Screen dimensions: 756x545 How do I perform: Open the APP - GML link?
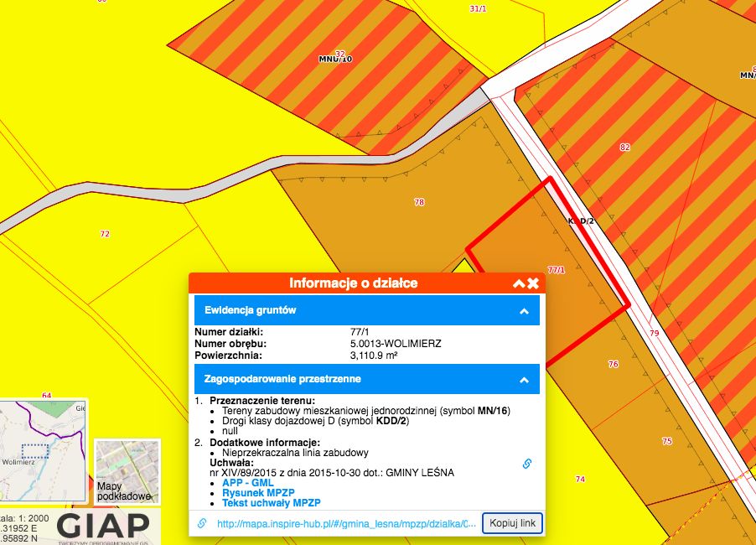click(247, 483)
